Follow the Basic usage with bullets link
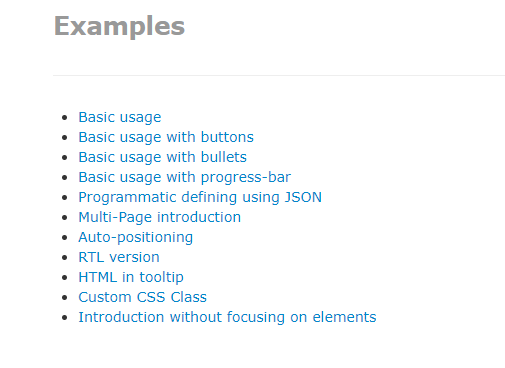The image size is (505, 368). click(x=162, y=157)
